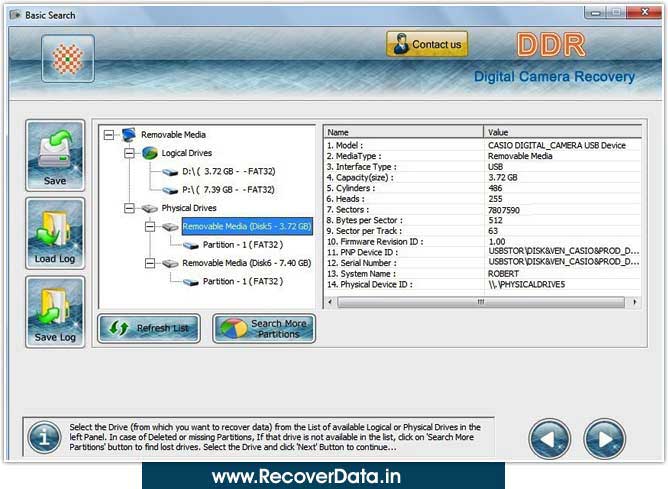This screenshot has height=489, width=668.
Task: Click the info icon in bottom panel
Action: point(44,437)
